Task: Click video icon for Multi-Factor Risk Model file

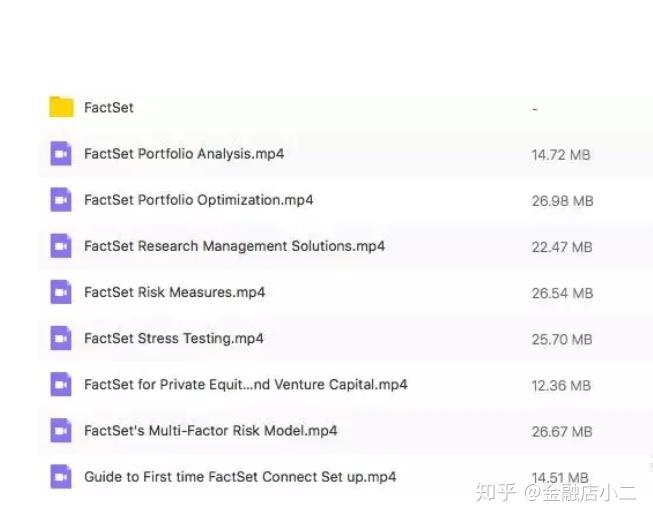Action: coord(61,430)
